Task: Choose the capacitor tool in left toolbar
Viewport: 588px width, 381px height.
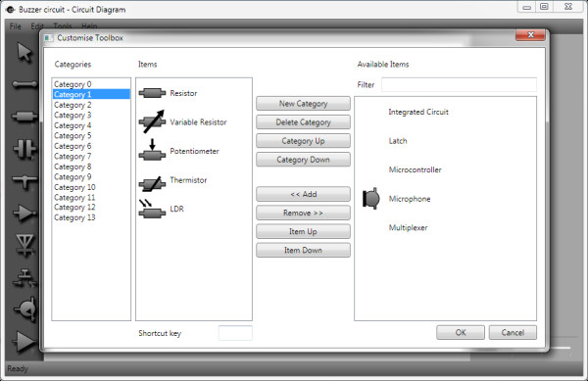Action: pyautogui.click(x=24, y=149)
